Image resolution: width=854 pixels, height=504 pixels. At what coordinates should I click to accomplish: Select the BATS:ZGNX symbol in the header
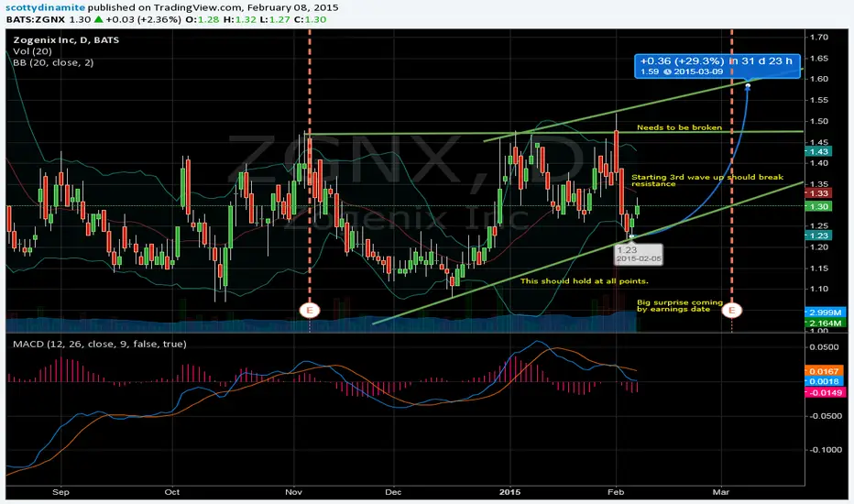coord(36,19)
